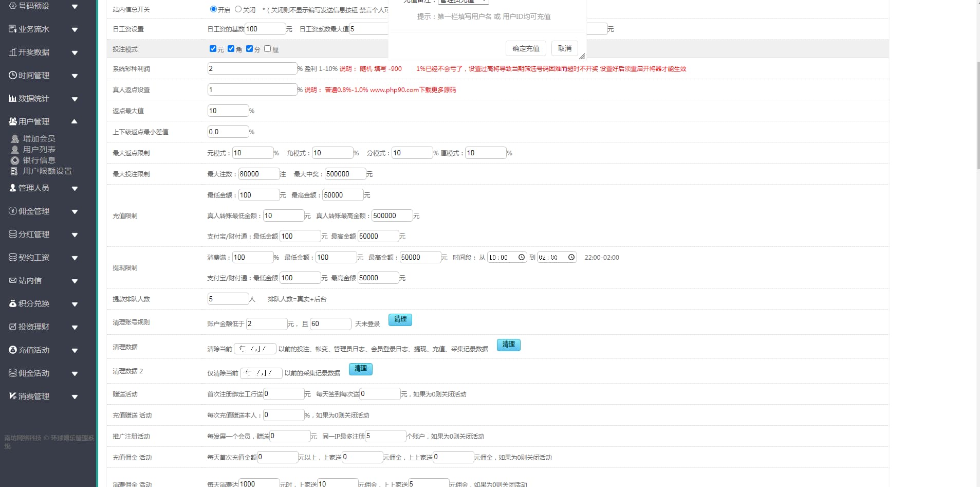Enable the 厘 betting mode checkbox
Image resolution: width=980 pixels, height=487 pixels.
[267, 49]
